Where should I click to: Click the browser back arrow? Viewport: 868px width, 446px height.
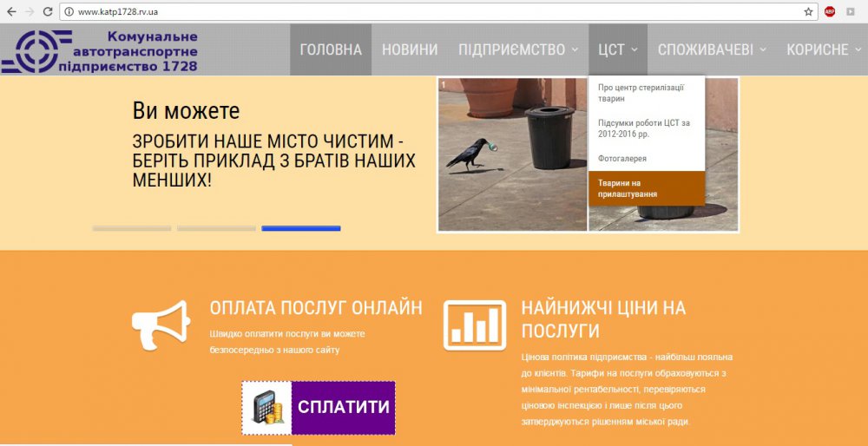coord(10,11)
